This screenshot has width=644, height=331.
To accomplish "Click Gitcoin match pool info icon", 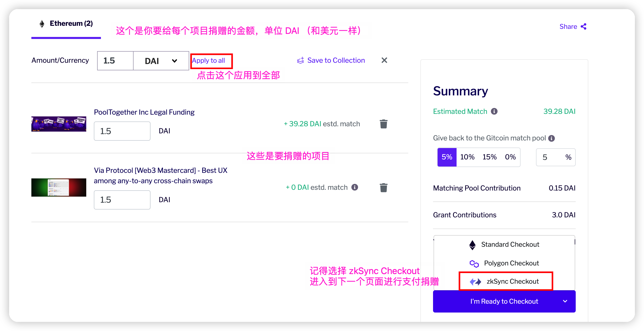I will 551,138.
